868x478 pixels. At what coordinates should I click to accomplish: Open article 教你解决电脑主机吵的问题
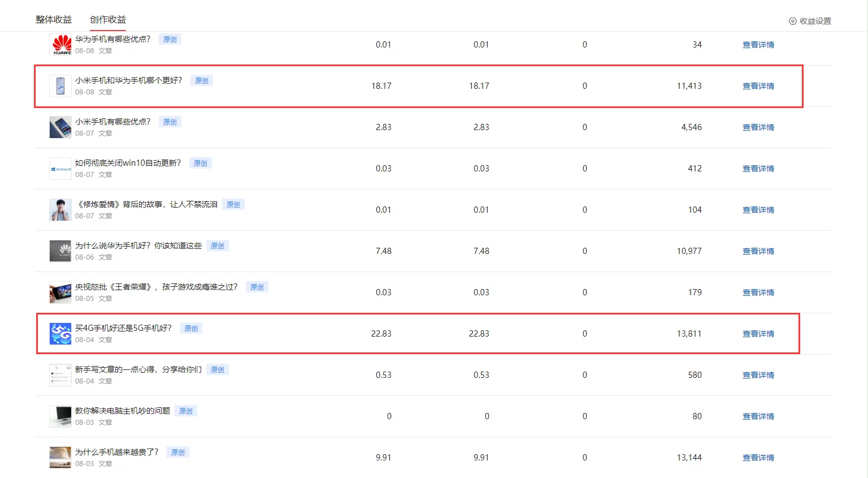coord(123,411)
